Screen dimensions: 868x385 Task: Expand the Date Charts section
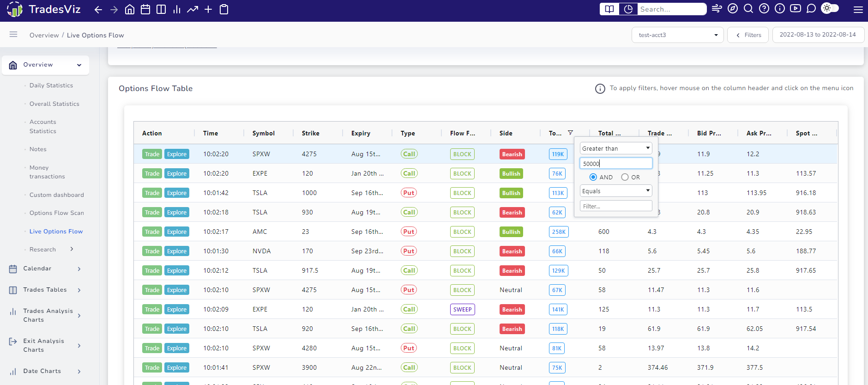click(x=79, y=372)
